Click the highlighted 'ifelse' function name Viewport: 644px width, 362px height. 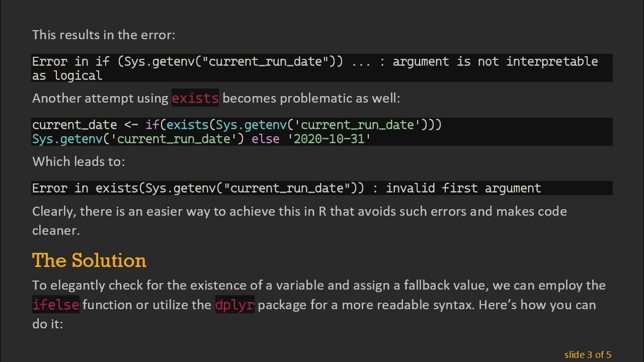coord(56,305)
